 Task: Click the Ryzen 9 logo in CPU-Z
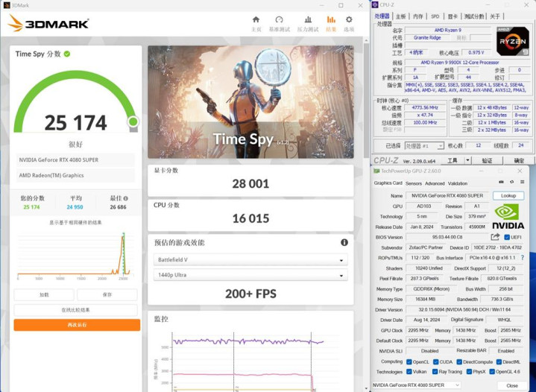point(513,41)
